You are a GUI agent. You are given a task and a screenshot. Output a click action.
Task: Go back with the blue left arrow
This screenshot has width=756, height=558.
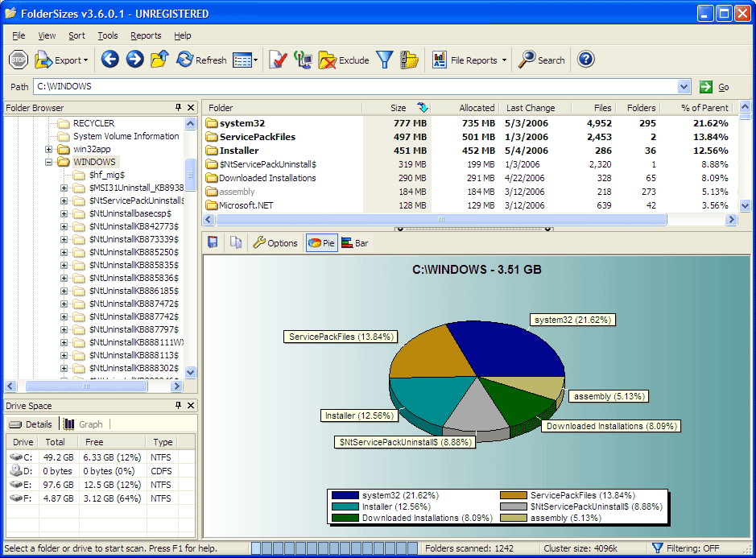(x=110, y=60)
